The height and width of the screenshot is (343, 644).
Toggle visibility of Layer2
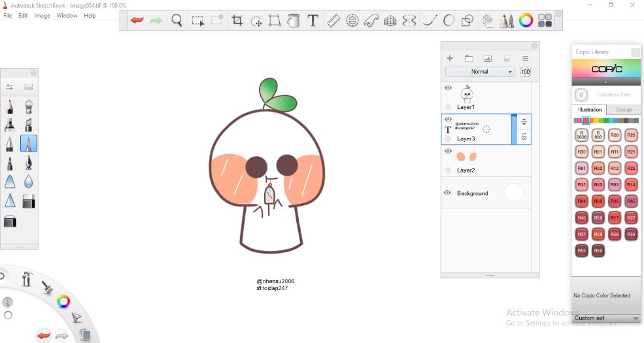click(448, 151)
